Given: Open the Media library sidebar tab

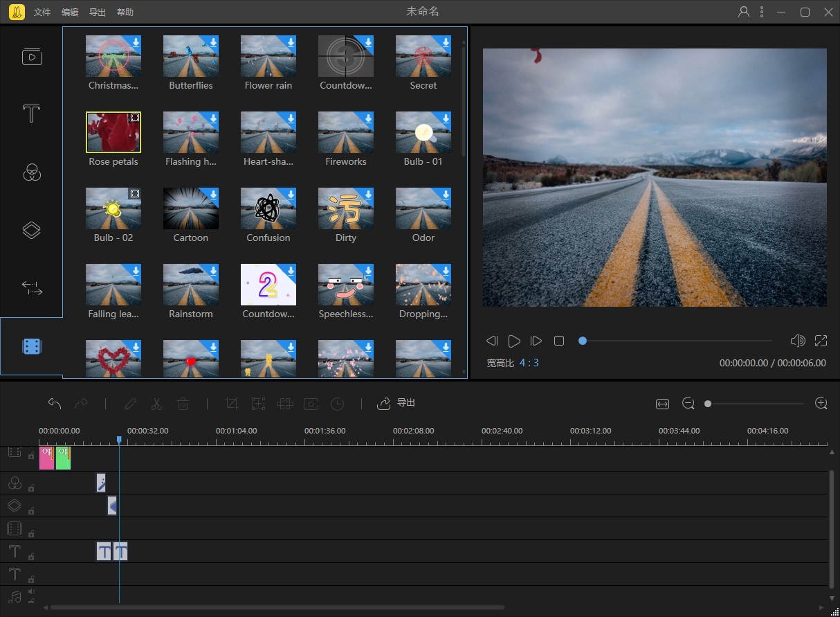Looking at the screenshot, I should (x=31, y=57).
